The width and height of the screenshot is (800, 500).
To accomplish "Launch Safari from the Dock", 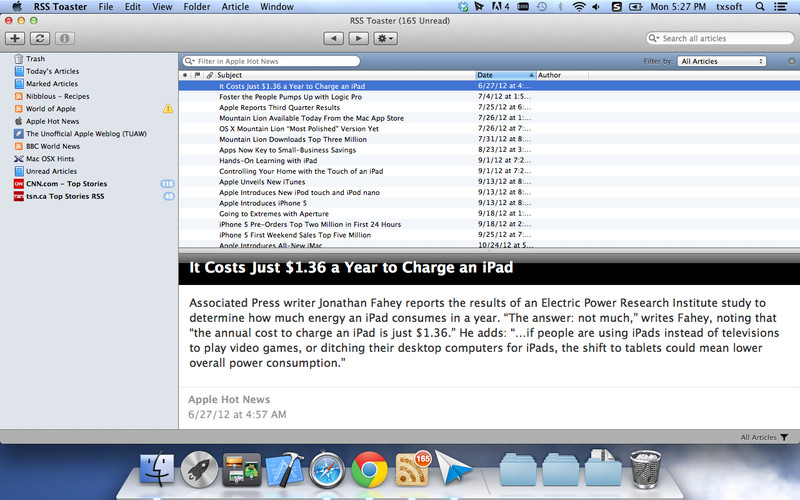I will pyautogui.click(x=327, y=469).
